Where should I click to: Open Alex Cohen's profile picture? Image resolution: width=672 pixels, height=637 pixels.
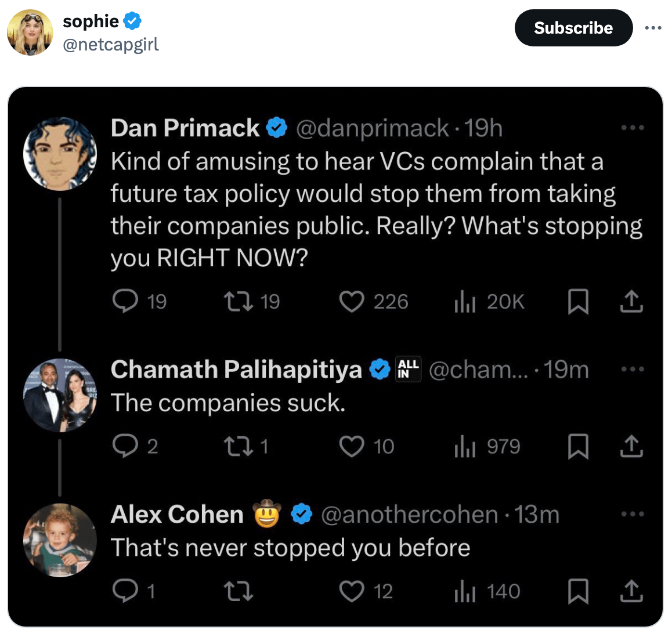point(60,540)
